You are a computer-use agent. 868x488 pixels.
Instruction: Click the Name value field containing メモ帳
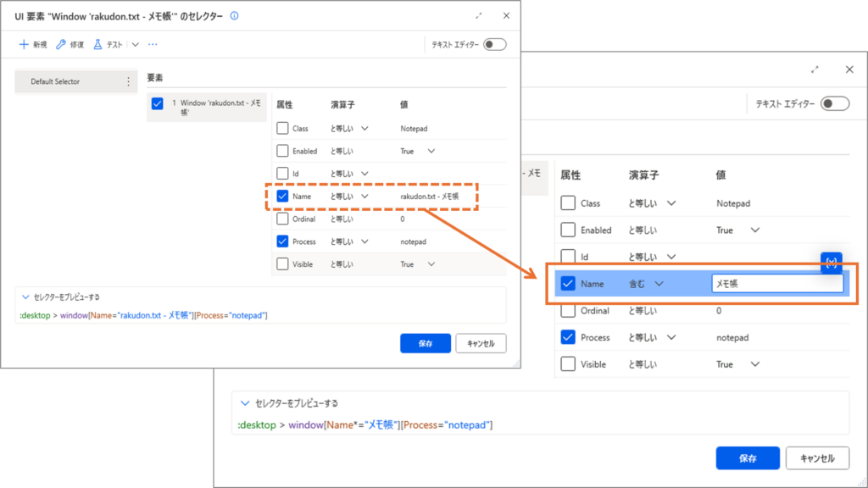[777, 284]
